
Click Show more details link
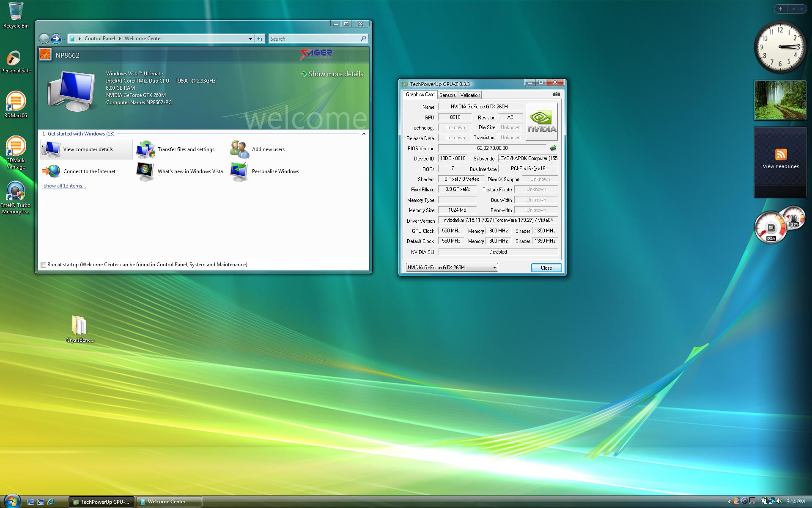332,74
